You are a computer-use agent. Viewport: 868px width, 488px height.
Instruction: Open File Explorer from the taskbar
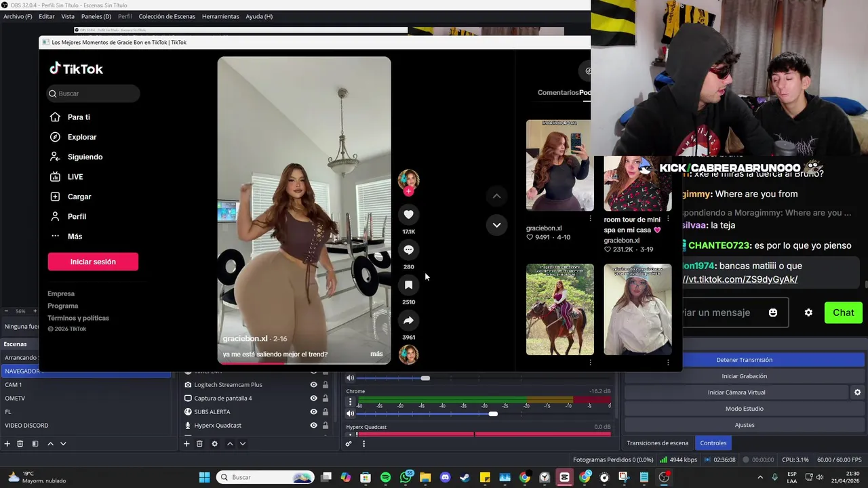click(x=425, y=477)
